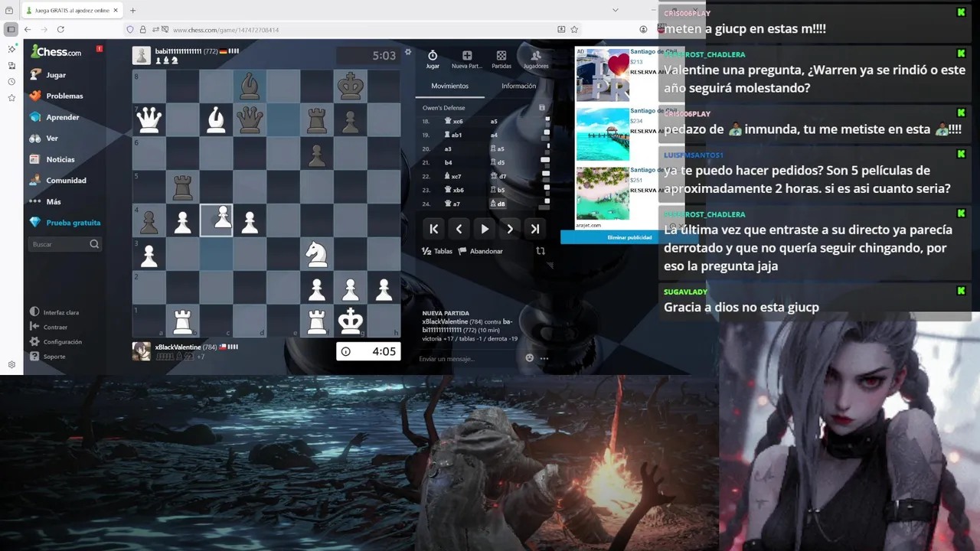This screenshot has width=980, height=551.
Task: Offer a draw with Tablas
Action: click(x=437, y=251)
